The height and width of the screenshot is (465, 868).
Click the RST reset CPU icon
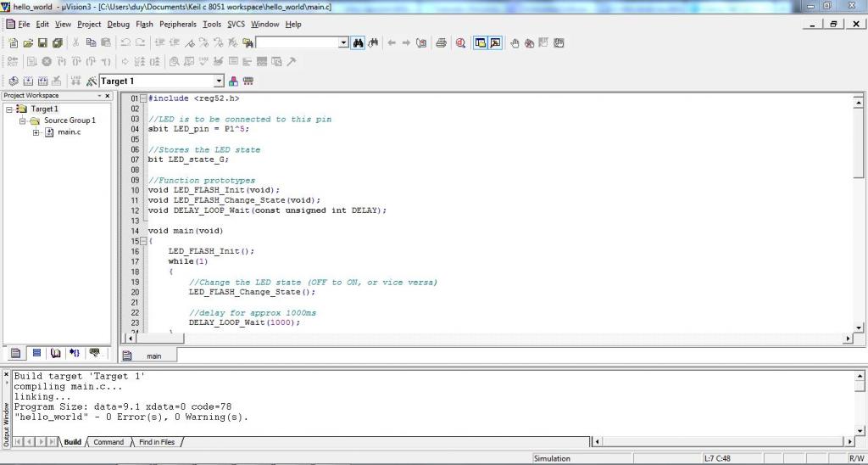12,62
